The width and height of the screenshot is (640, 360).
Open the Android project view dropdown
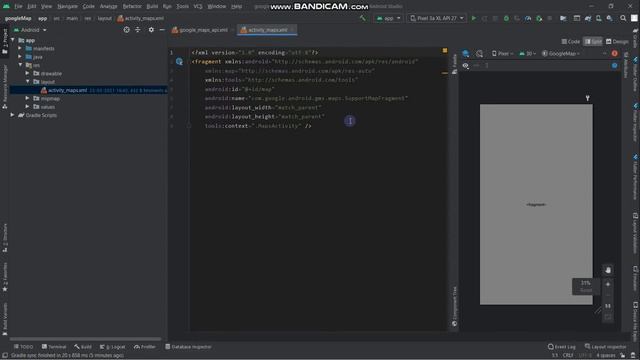[x=31, y=30]
